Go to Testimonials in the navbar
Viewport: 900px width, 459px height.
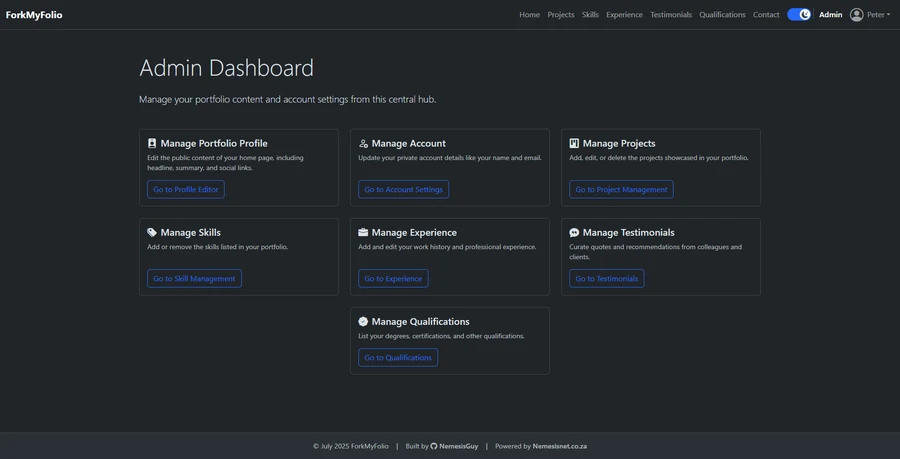670,15
